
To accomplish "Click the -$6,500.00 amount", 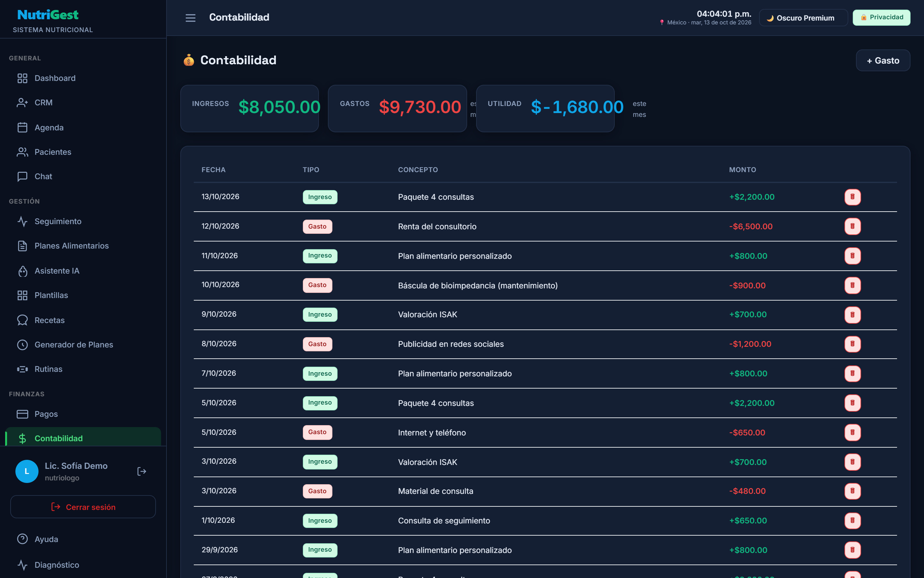I will [751, 226].
